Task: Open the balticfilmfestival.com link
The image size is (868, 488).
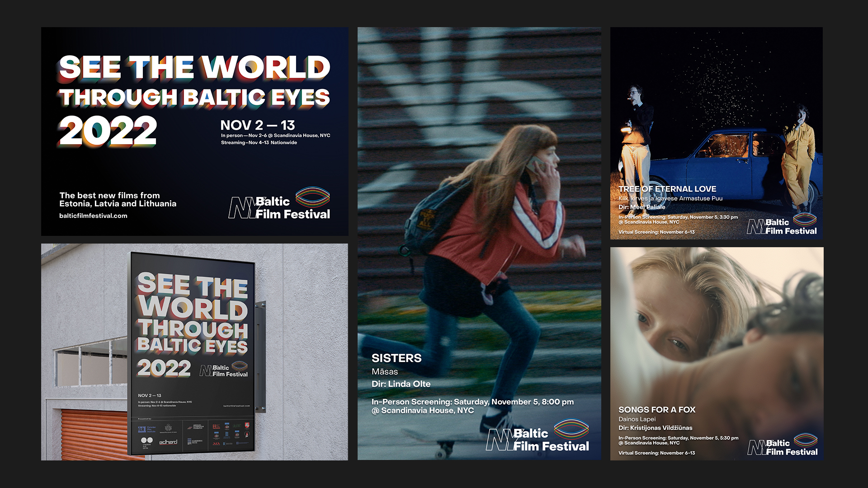Action: (93, 216)
